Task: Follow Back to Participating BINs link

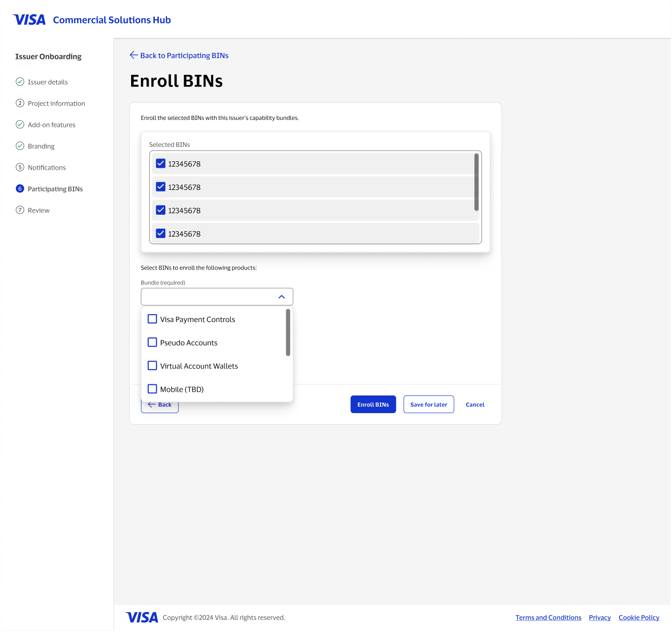Action: (184, 56)
